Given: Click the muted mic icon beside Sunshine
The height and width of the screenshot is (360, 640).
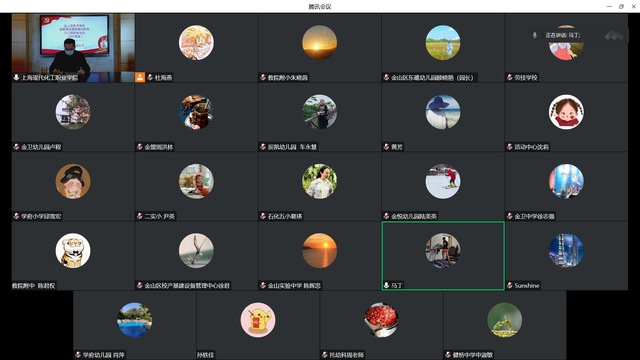Looking at the screenshot, I should tap(509, 285).
